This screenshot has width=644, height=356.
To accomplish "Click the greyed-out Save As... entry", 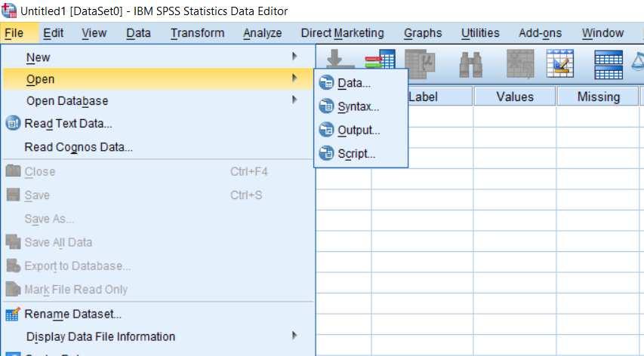I will point(158,219).
